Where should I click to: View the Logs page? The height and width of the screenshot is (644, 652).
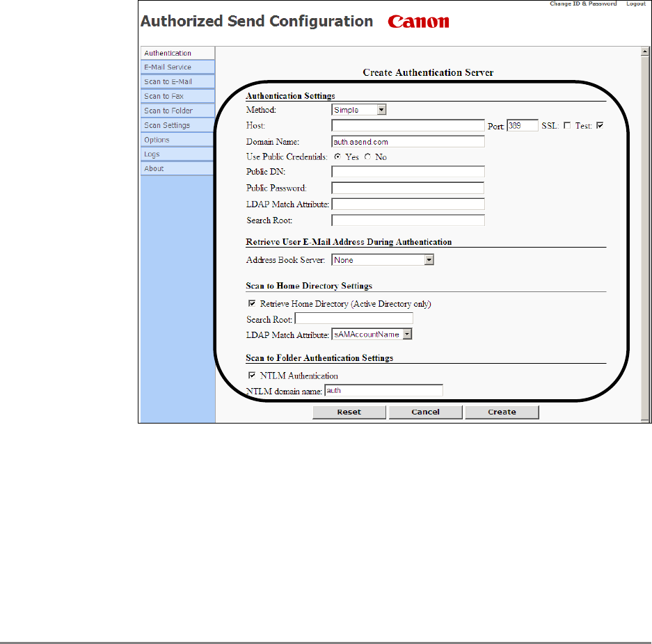(177, 154)
